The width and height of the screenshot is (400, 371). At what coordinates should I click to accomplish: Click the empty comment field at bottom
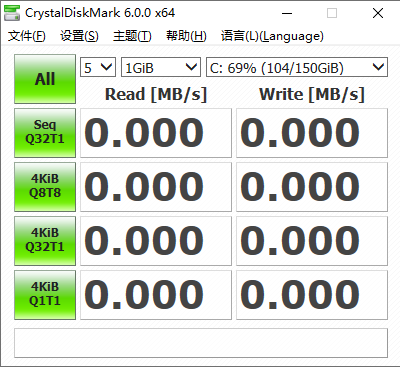click(201, 343)
